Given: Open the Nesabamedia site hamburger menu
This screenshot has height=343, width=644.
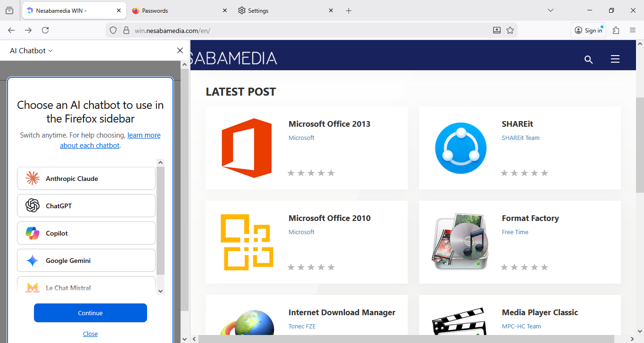Looking at the screenshot, I should (615, 59).
